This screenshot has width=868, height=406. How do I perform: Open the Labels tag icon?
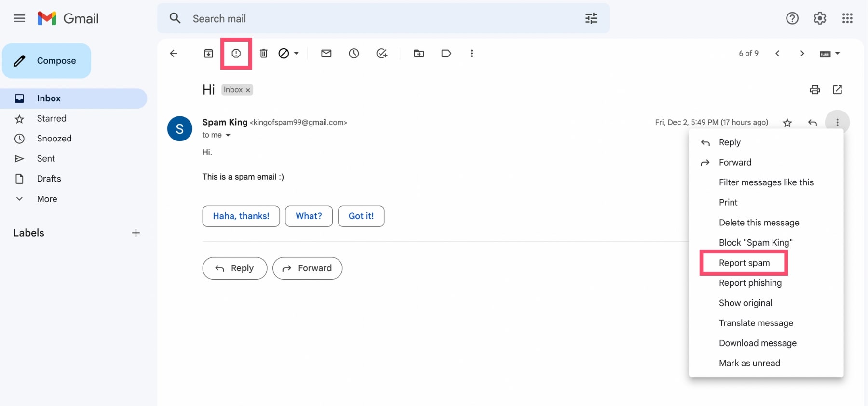click(x=447, y=54)
